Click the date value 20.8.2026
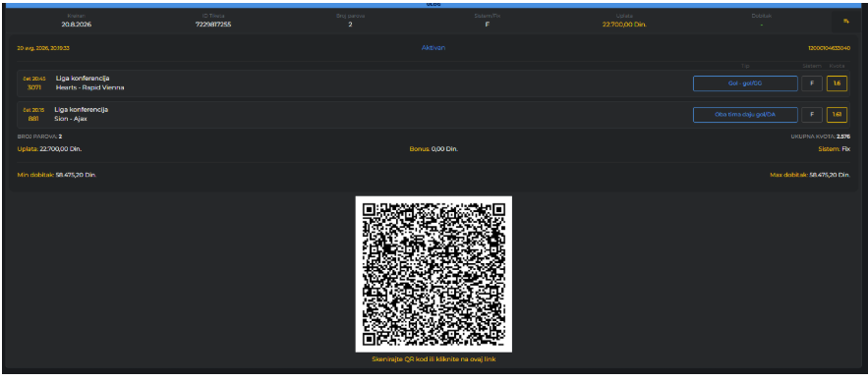 77,25
